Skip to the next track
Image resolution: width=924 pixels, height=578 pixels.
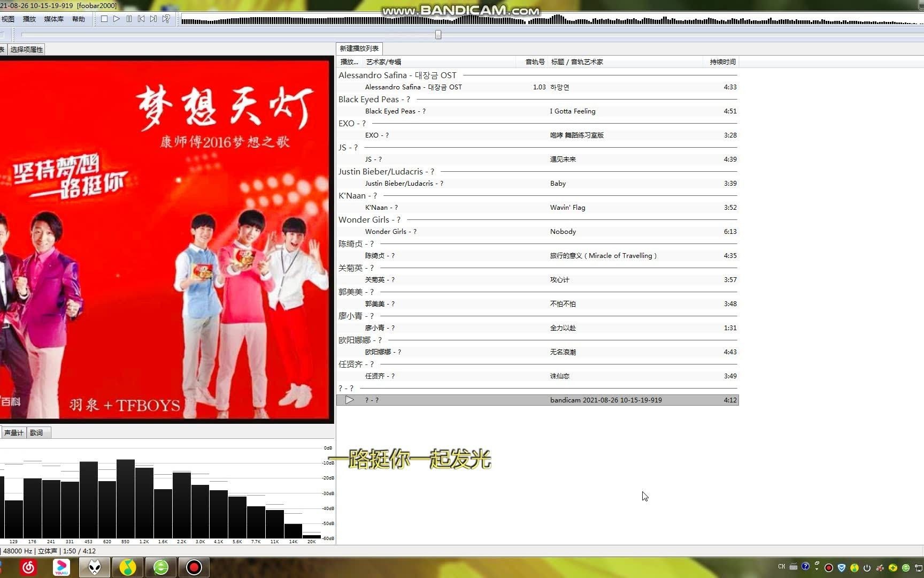pos(153,19)
